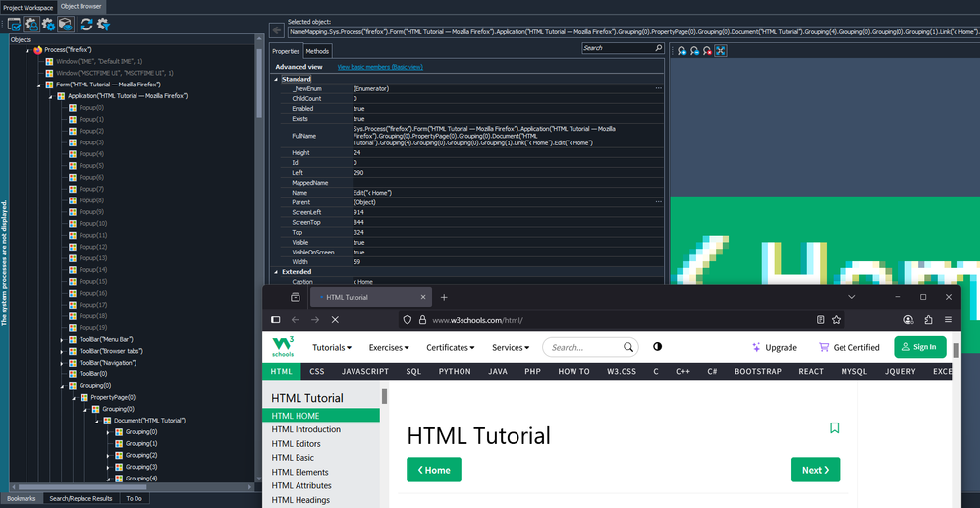This screenshot has width=980, height=508.
Task: Click the Get Certified link
Action: click(848, 347)
